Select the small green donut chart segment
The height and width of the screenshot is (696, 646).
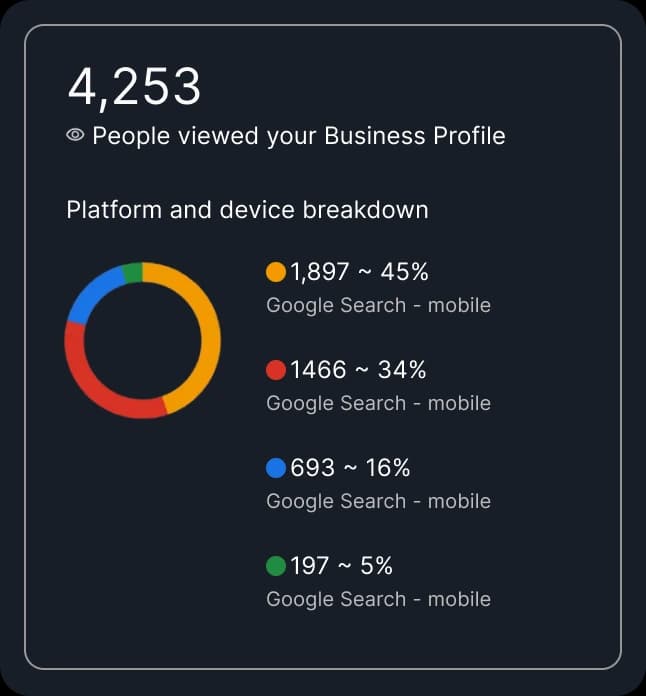tap(131, 273)
